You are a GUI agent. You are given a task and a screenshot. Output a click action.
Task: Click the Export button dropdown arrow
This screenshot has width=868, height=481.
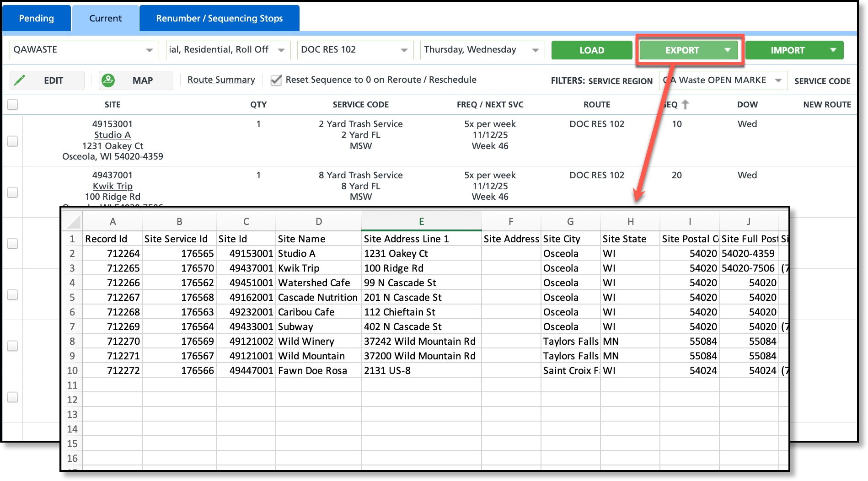727,50
